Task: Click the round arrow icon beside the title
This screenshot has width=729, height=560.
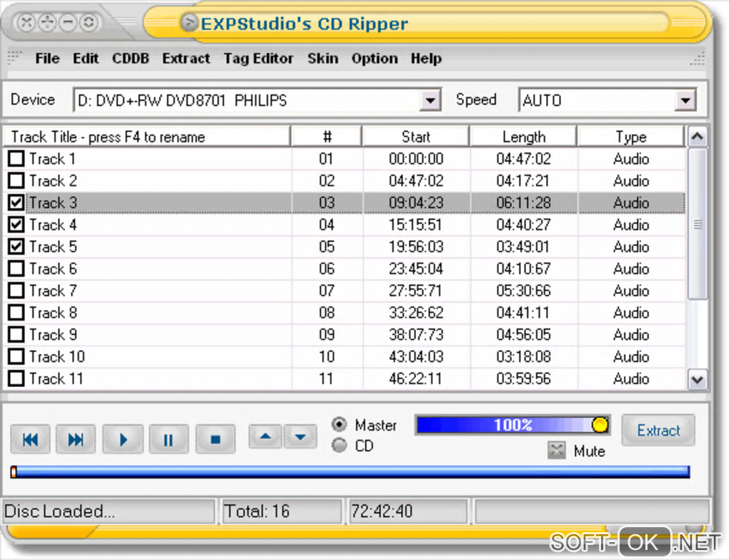Action: (189, 22)
